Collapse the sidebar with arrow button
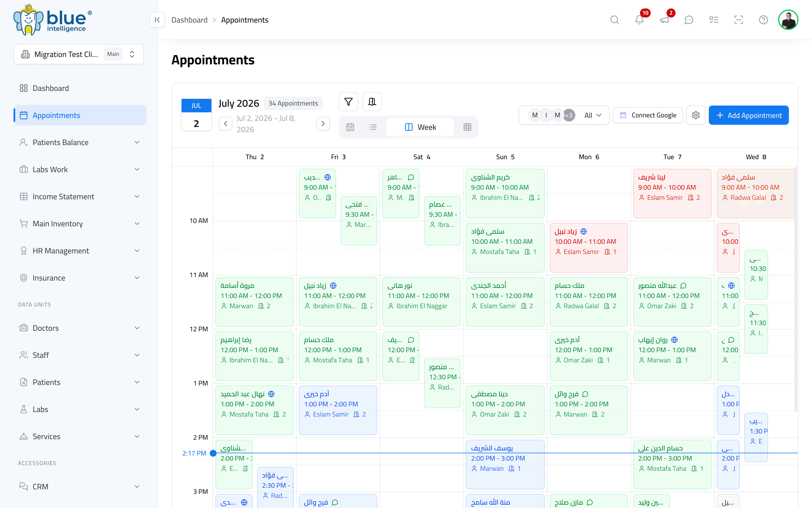Image resolution: width=812 pixels, height=508 pixels. click(x=157, y=20)
